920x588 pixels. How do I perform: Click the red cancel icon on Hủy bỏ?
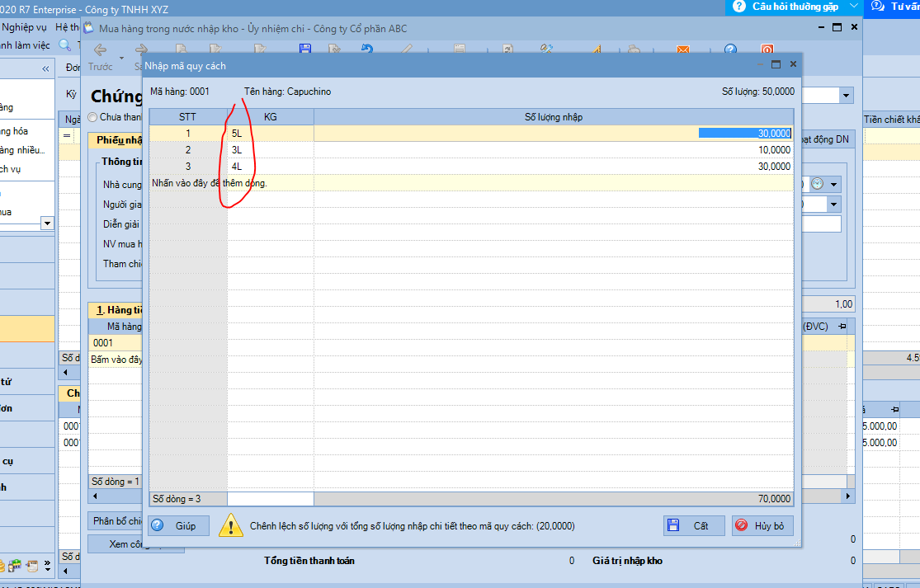(x=742, y=525)
